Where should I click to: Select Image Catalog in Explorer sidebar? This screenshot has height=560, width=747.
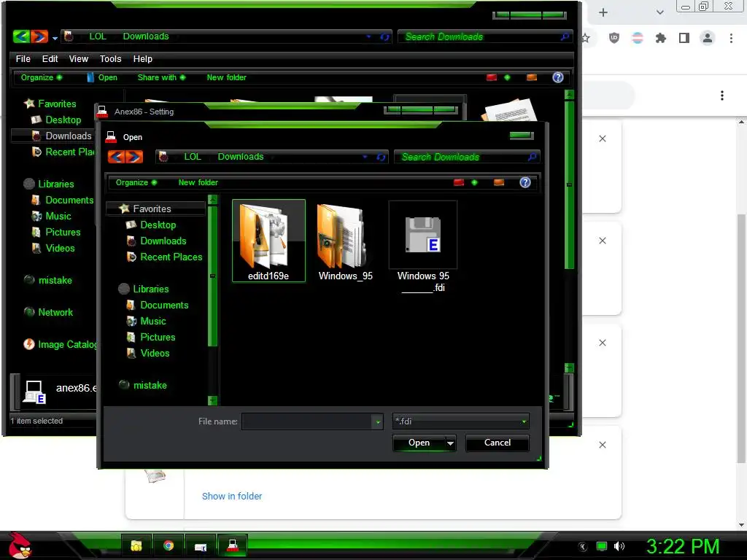coord(60,344)
